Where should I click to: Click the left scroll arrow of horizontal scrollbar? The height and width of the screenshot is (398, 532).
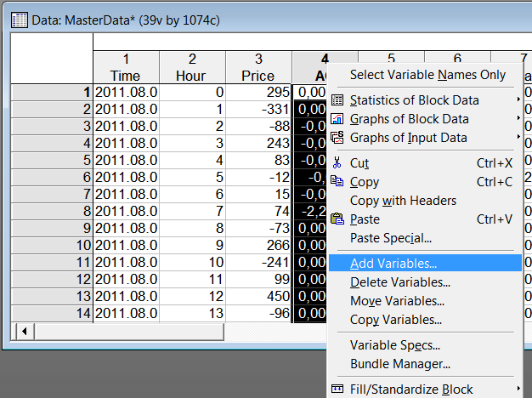[x=24, y=331]
